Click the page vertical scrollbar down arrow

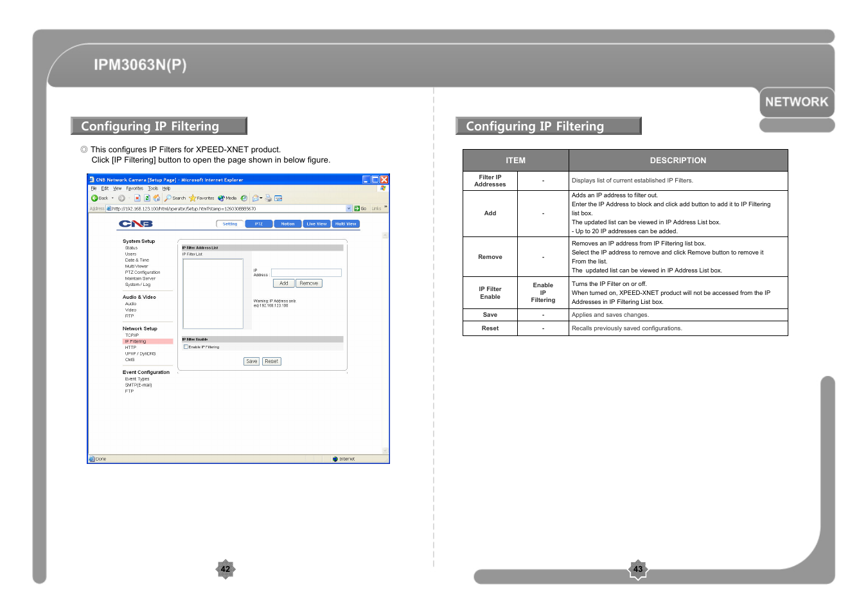385,451
